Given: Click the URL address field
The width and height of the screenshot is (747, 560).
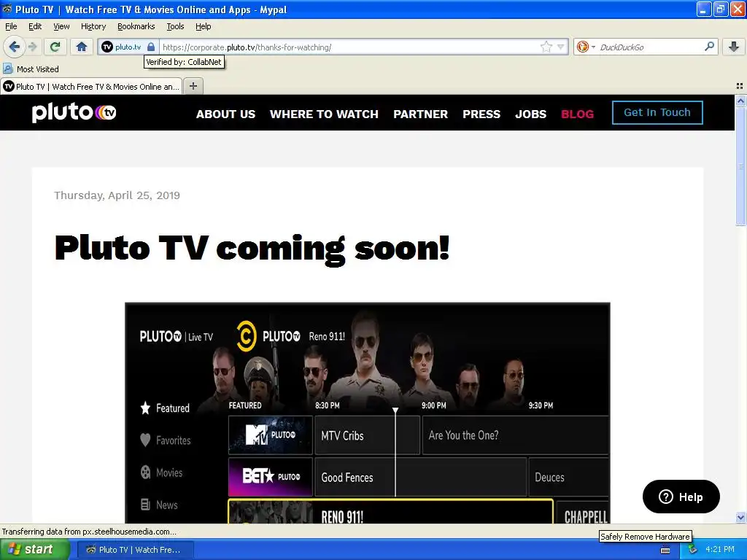Looking at the screenshot, I should click(350, 47).
